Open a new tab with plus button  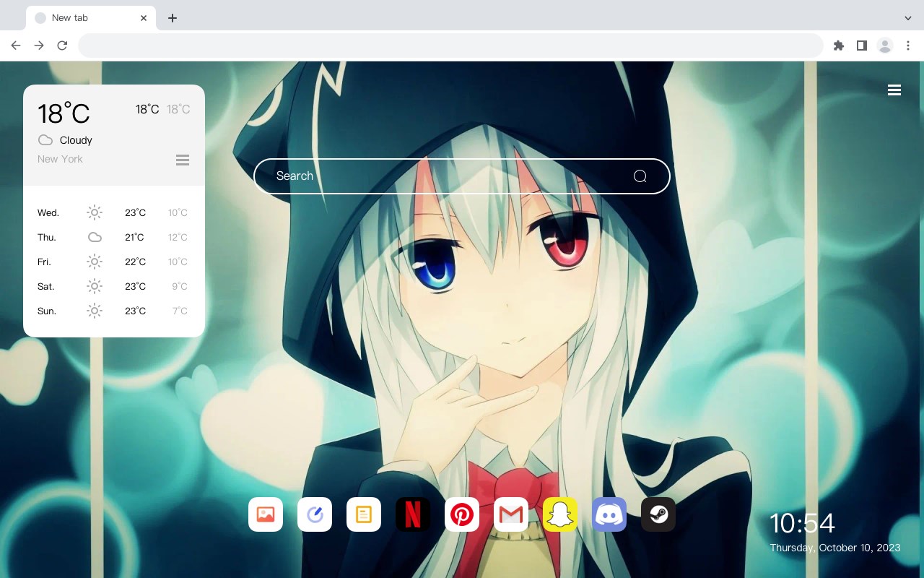(x=172, y=18)
